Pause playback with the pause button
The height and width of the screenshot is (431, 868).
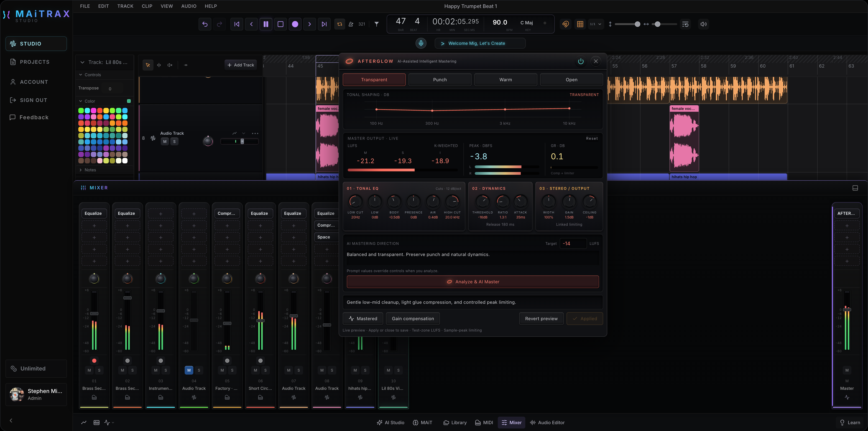[266, 24]
